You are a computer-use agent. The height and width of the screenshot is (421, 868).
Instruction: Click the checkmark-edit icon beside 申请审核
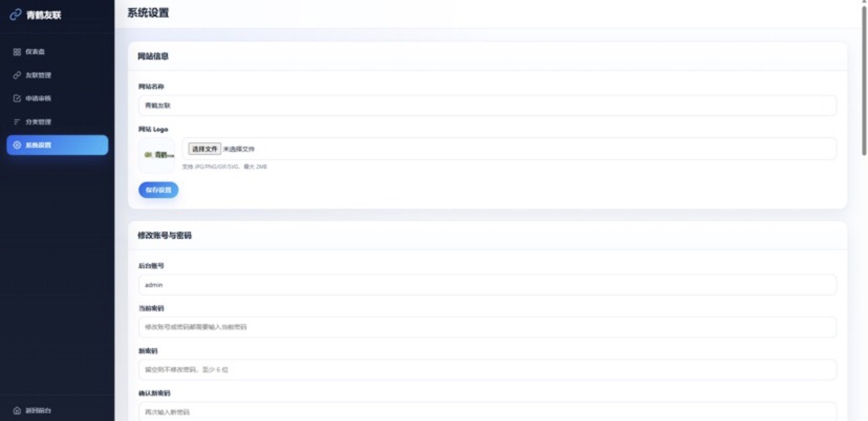(x=17, y=98)
